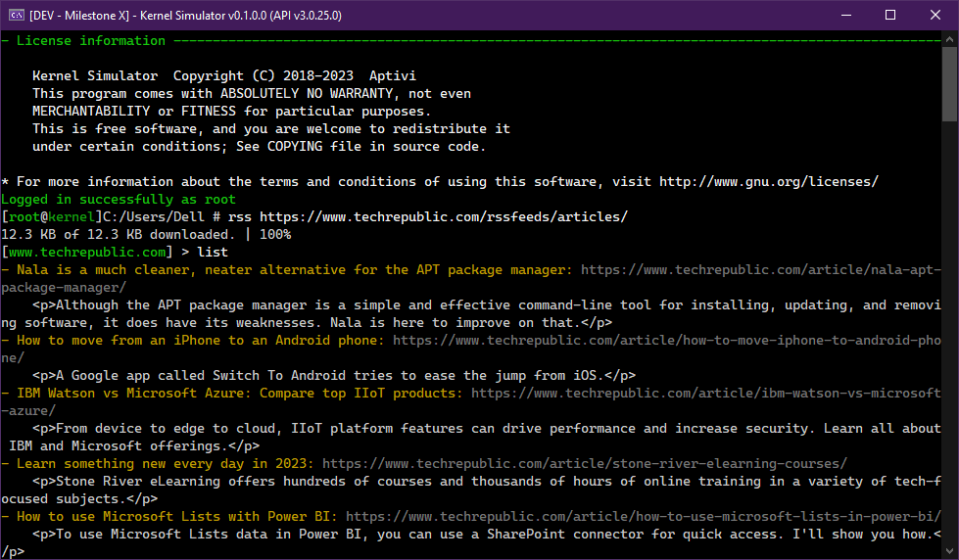Click the scrollbar up arrow

[950, 39]
